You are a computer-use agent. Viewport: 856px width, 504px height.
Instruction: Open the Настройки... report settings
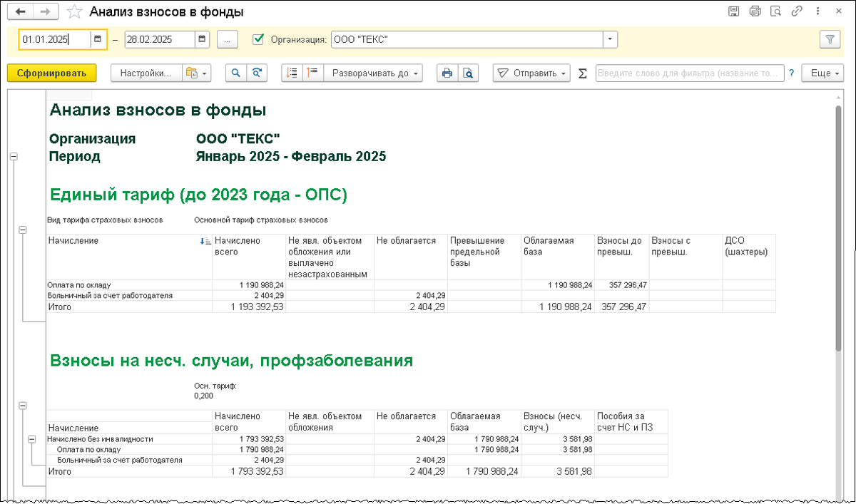click(x=146, y=73)
